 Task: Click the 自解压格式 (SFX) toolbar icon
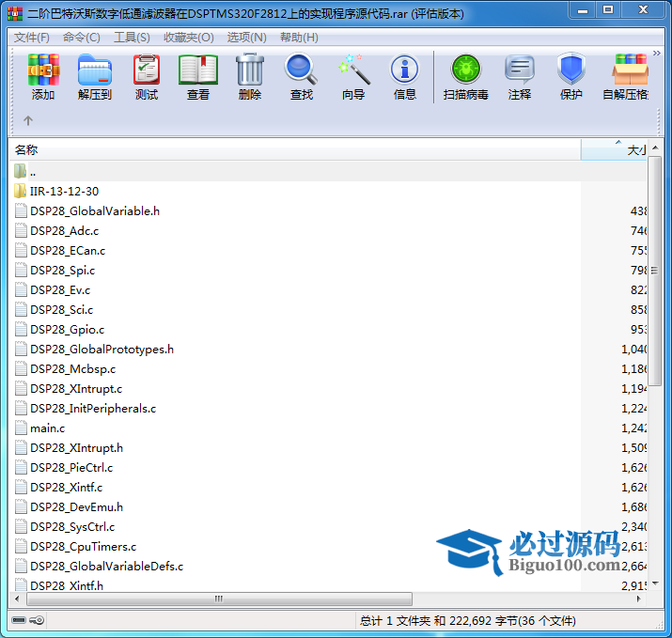[626, 77]
